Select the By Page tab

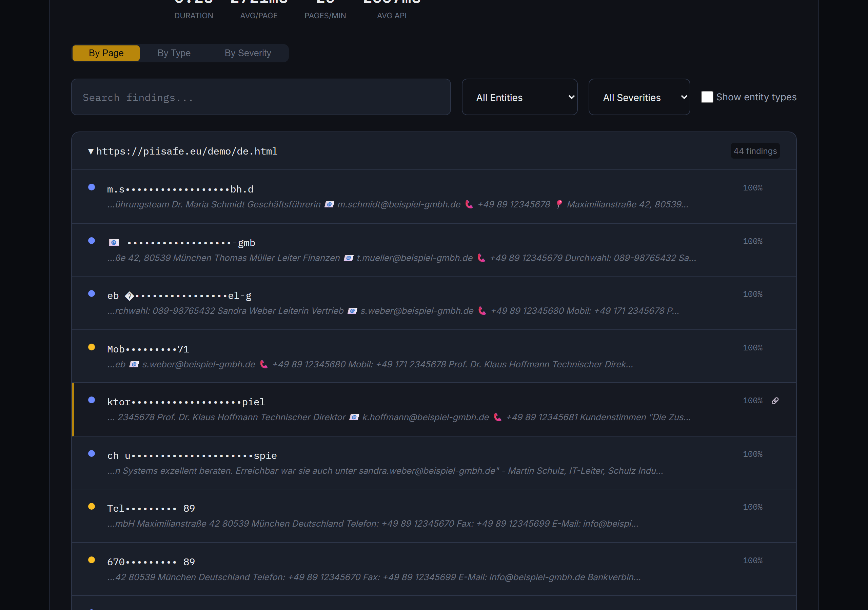[x=106, y=53]
